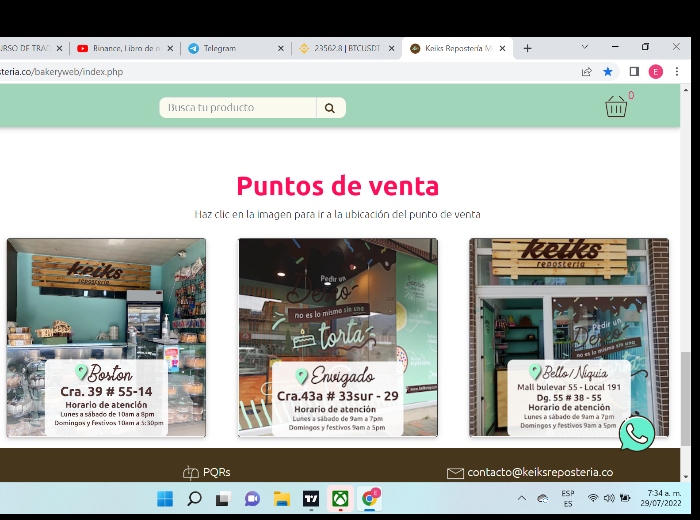The image size is (700, 520).
Task: Open the cloud sync tray icon
Action: (x=543, y=499)
